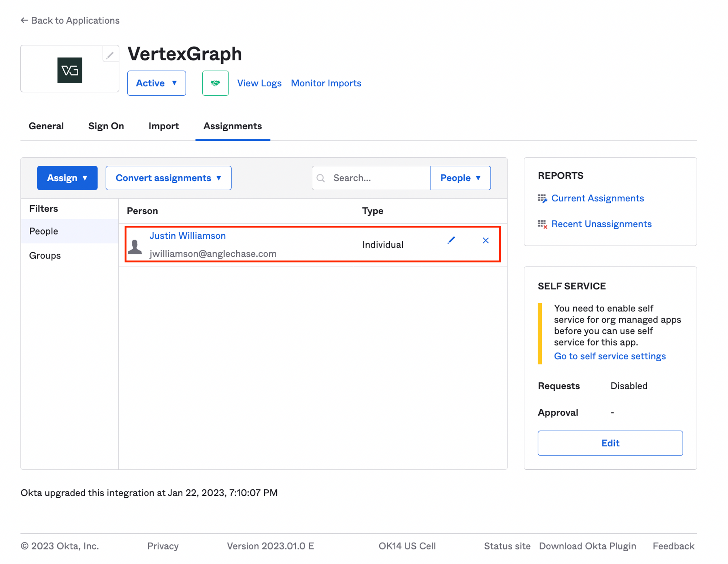Viewport: 728px width, 564px height.
Task: Open the Status site footer link
Action: tap(507, 546)
